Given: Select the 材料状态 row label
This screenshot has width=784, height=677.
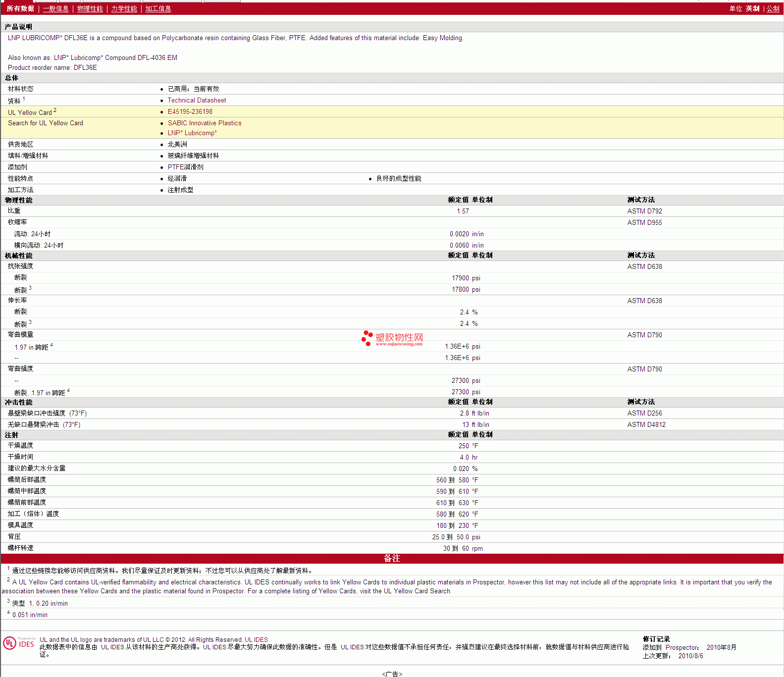Looking at the screenshot, I should (x=20, y=89).
